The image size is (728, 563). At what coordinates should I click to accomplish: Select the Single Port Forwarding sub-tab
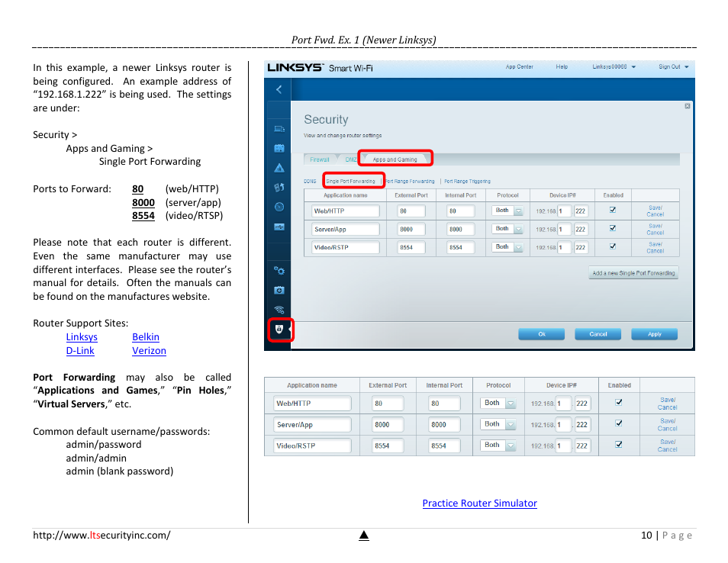click(x=350, y=182)
